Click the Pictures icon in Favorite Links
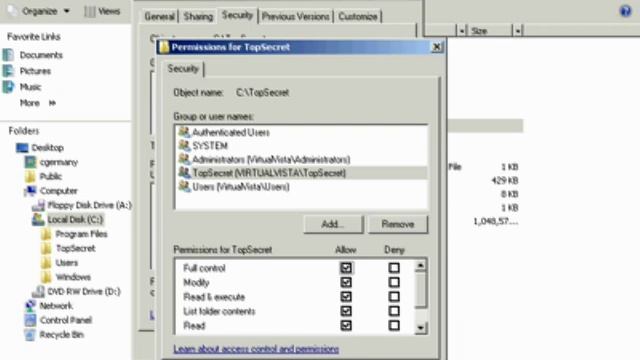Image resolution: width=640 pixels, height=360 pixels. tap(8, 71)
